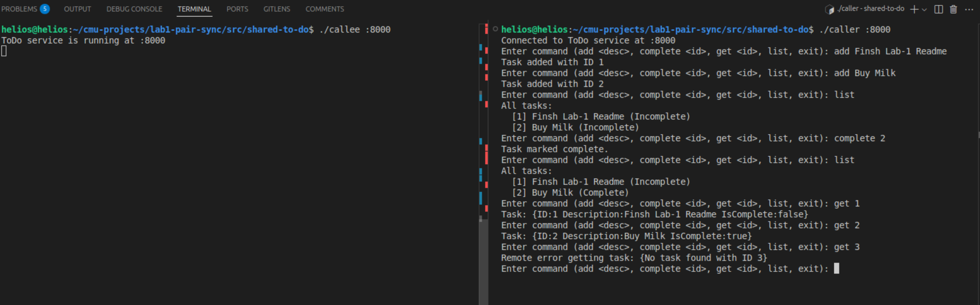980x305 pixels.
Task: Click the shell icon beside ./caller-shared-to-do label
Action: [x=830, y=9]
